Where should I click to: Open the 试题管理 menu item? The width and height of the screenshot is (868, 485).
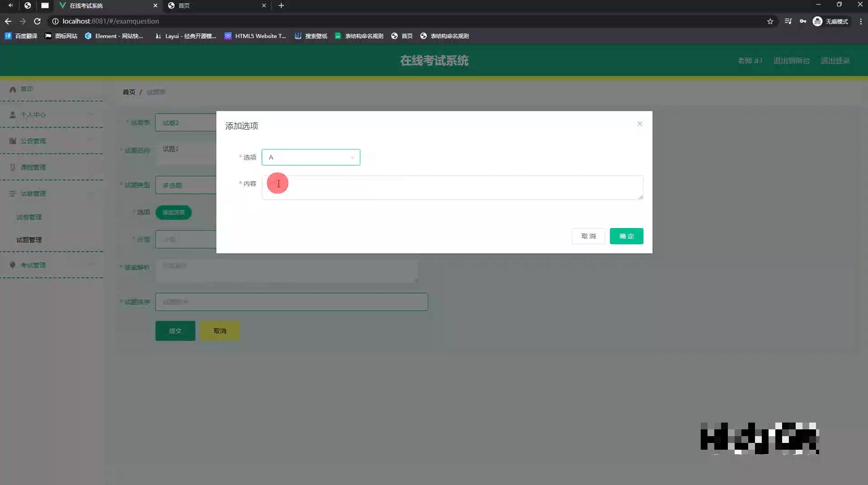tap(28, 239)
